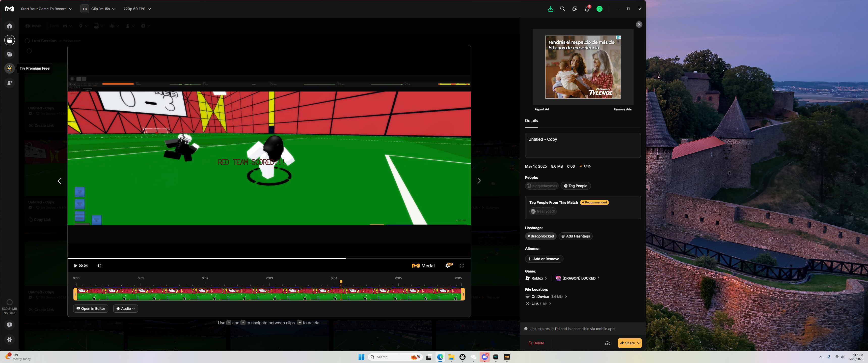Edit the Untitled - Copy title field

[x=583, y=145]
